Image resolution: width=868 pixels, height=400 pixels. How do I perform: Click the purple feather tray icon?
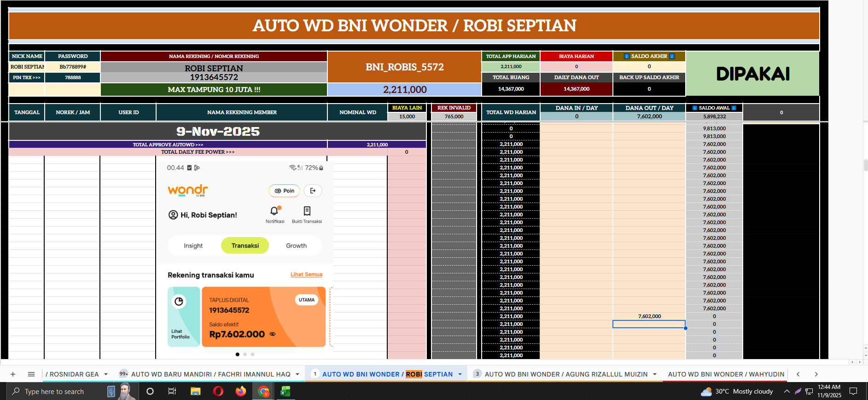pos(798,391)
